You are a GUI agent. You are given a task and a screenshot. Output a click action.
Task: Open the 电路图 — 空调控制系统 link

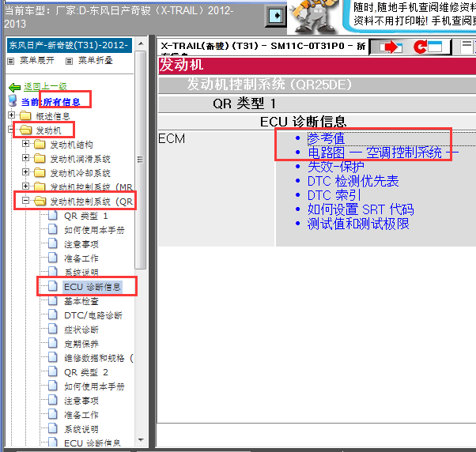click(383, 153)
